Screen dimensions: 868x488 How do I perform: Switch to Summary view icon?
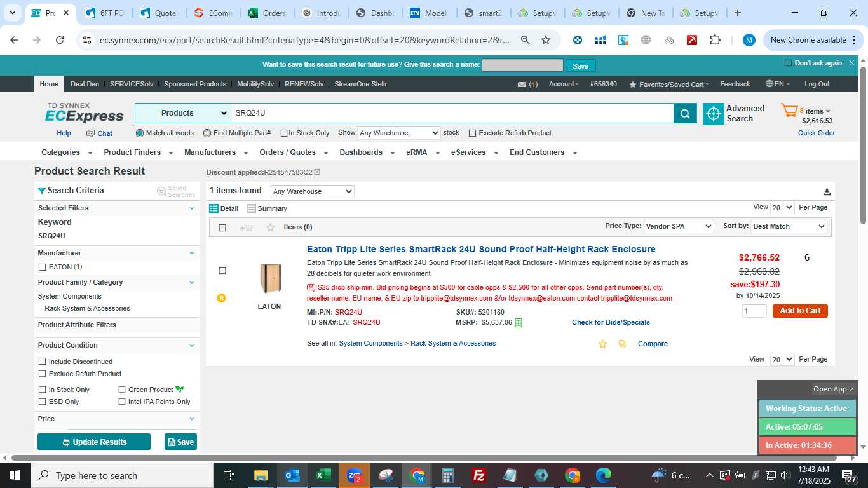coord(251,208)
